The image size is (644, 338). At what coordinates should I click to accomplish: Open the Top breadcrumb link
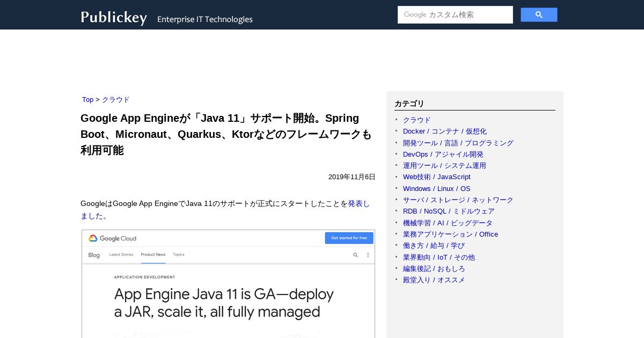[x=87, y=100]
